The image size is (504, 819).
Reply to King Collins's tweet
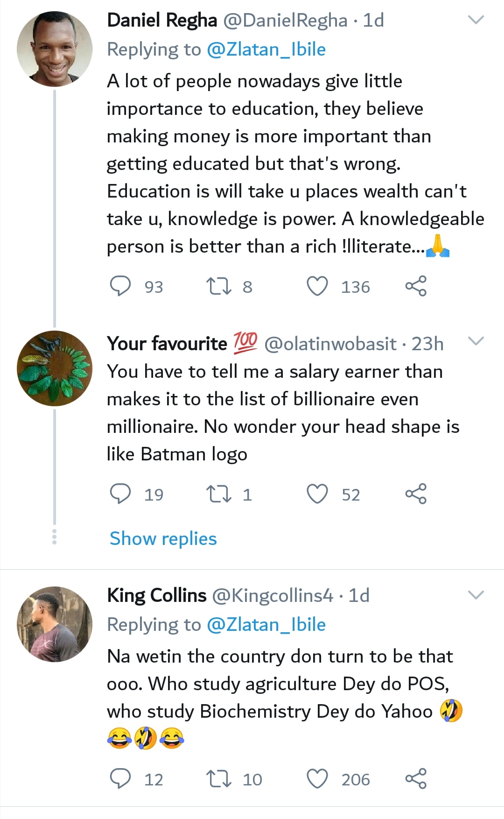click(120, 778)
